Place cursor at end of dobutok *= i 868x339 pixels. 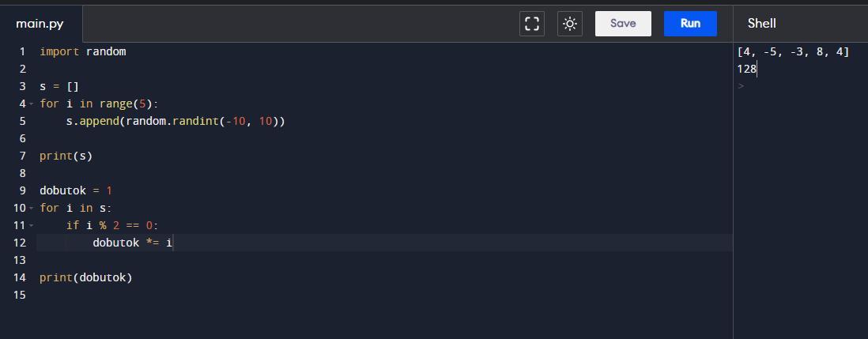[x=173, y=243]
